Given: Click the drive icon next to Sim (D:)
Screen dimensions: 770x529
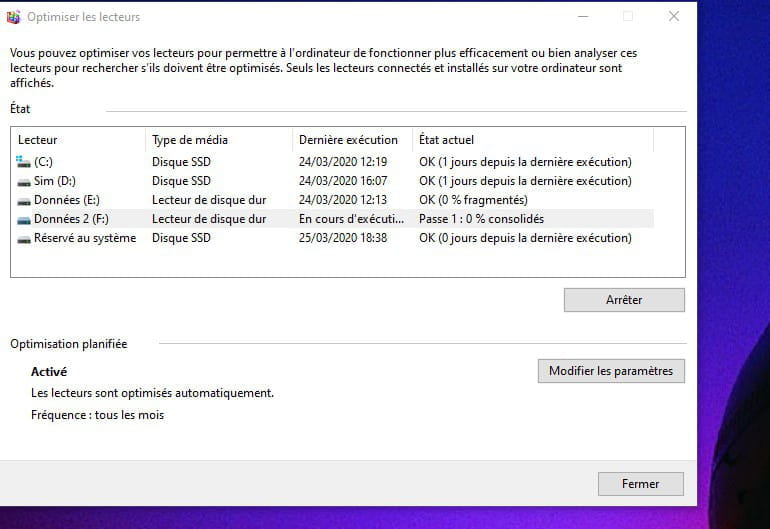Looking at the screenshot, I should coord(24,181).
